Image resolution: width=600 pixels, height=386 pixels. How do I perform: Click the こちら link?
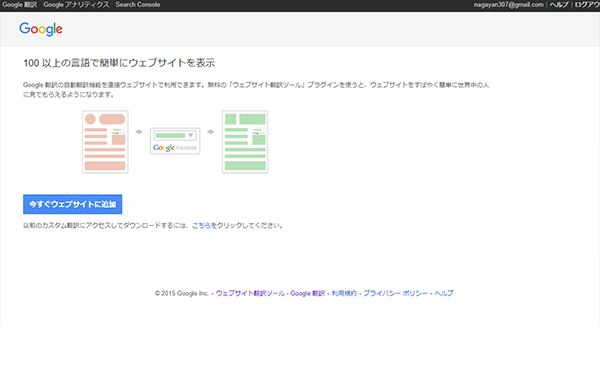pos(201,226)
